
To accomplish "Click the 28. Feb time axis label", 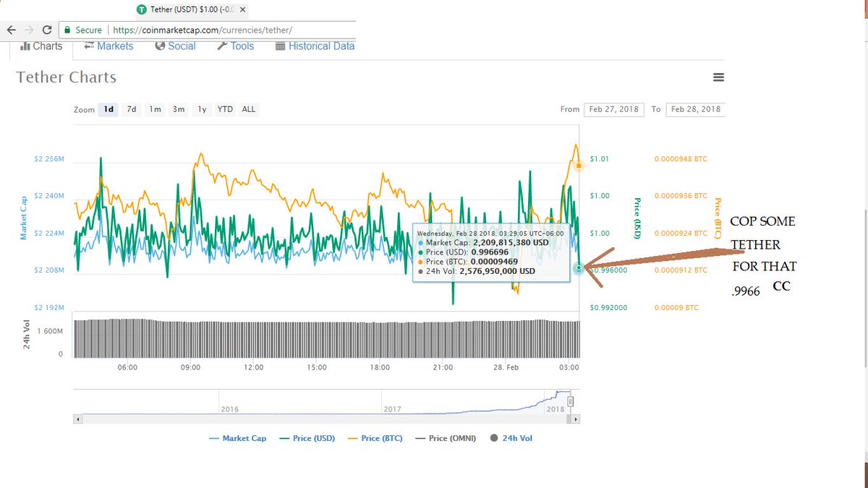I will pos(504,367).
